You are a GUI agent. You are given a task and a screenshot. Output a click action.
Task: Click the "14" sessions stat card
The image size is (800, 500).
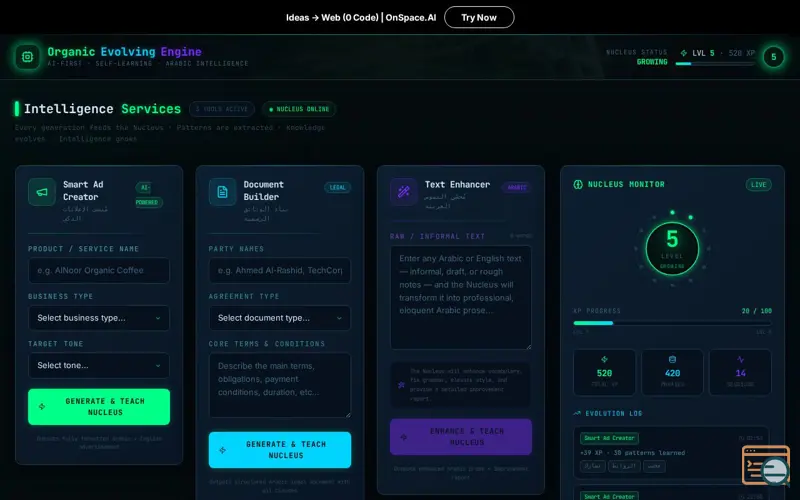(x=740, y=372)
